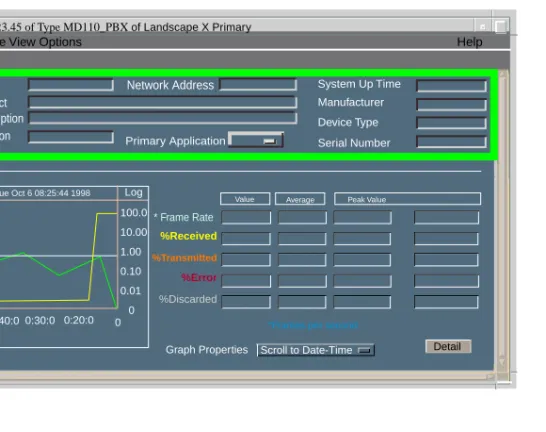
Task: Click the maximize button in title bar
Action: click(501, 26)
